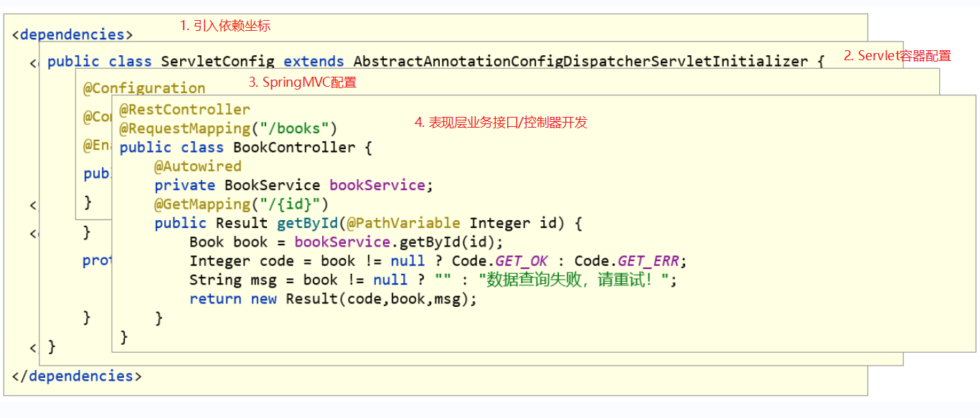Click the "2. Servlet容器配置" label
This screenshot has height=418, width=980.
[x=897, y=55]
